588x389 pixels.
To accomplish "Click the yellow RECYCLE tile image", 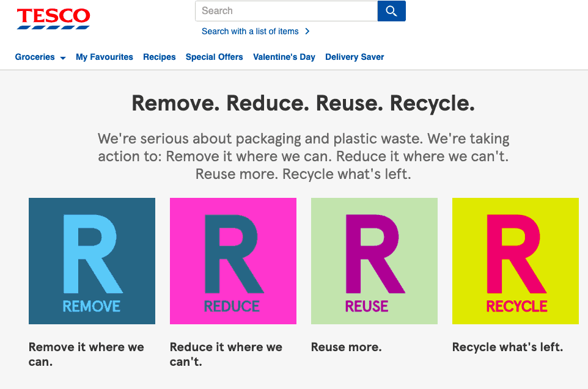I will [x=515, y=261].
